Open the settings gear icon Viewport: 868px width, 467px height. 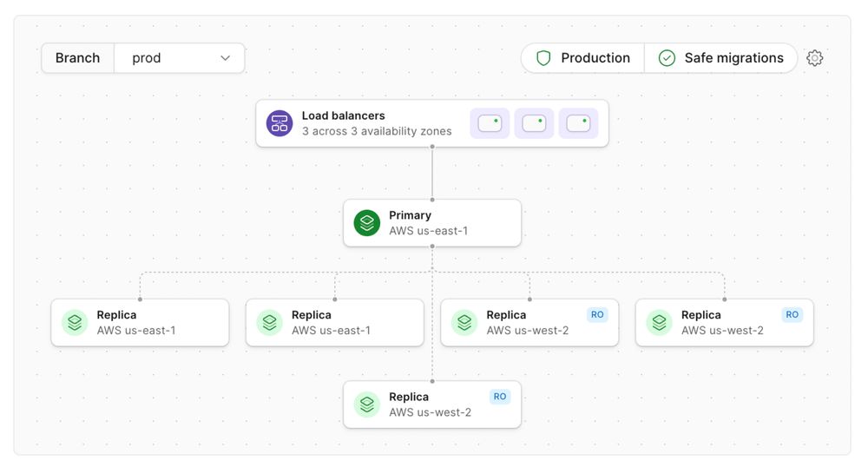[x=814, y=58]
